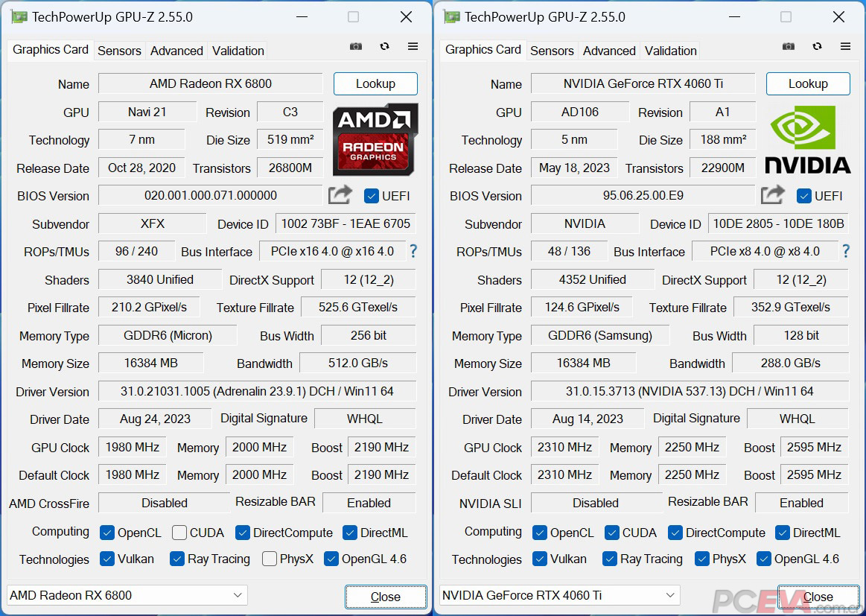This screenshot has height=616, width=866.
Task: Open the hamburger menu in the left window
Action: [413, 46]
